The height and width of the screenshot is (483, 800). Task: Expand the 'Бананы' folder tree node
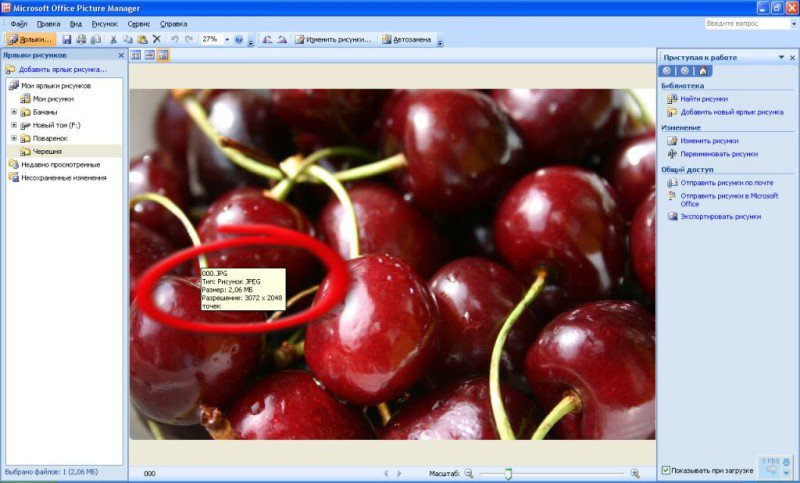point(14,112)
